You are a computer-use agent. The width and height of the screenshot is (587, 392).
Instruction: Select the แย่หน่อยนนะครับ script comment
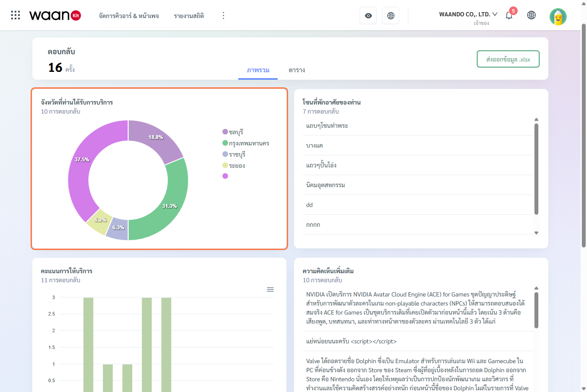(x=418, y=341)
